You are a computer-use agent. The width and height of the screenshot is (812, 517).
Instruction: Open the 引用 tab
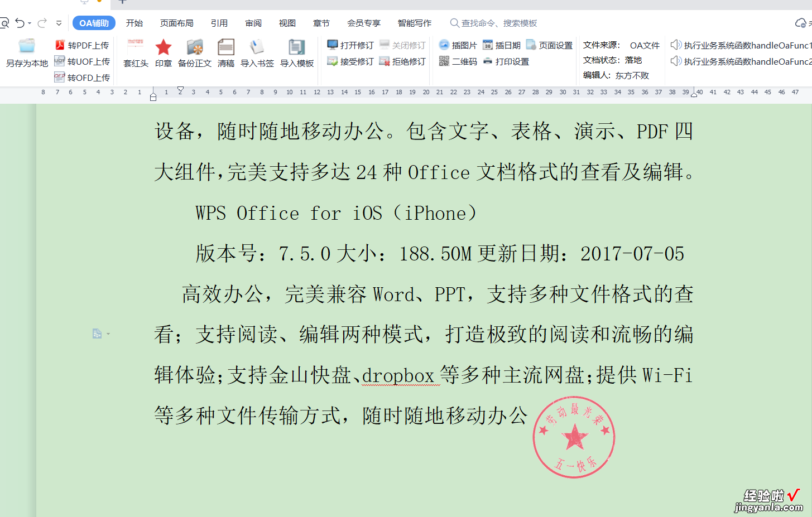pos(219,23)
